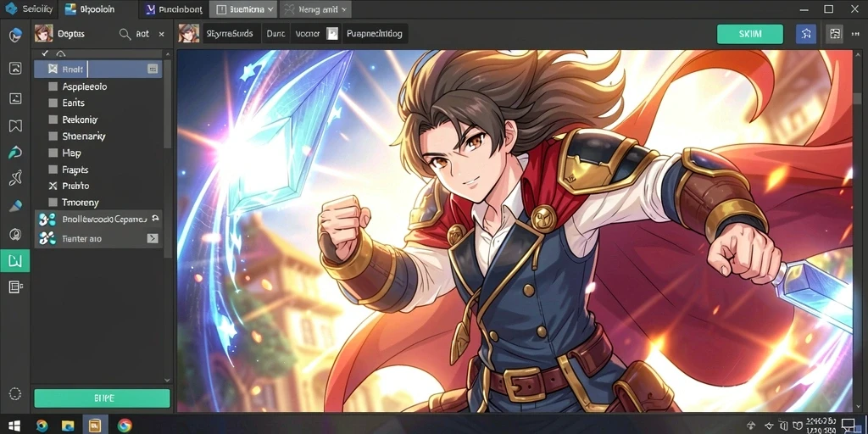Viewport: 868px width, 434px height.
Task: Switch to the Pureiobont tab
Action: click(174, 9)
